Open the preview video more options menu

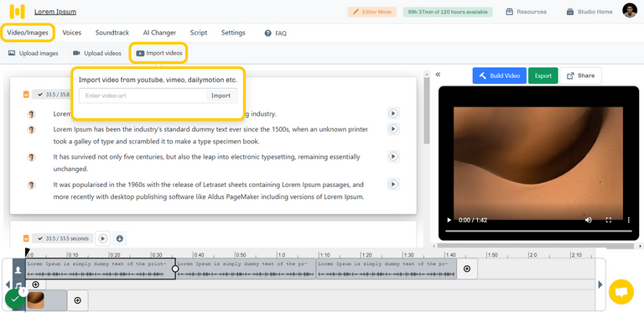click(x=629, y=220)
